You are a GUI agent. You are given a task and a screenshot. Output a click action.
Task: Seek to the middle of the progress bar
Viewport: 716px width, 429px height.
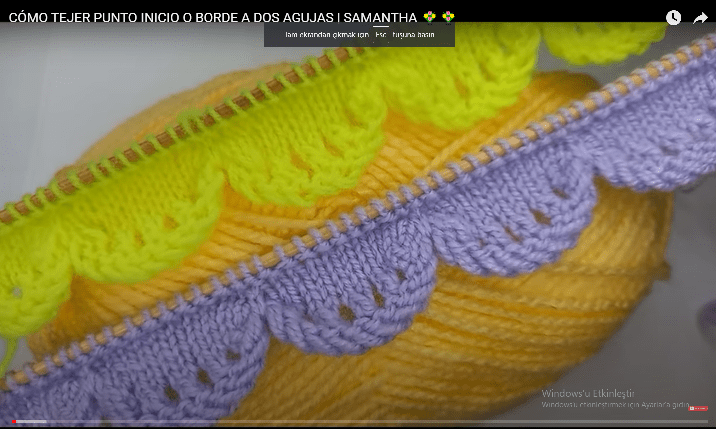pos(358,421)
